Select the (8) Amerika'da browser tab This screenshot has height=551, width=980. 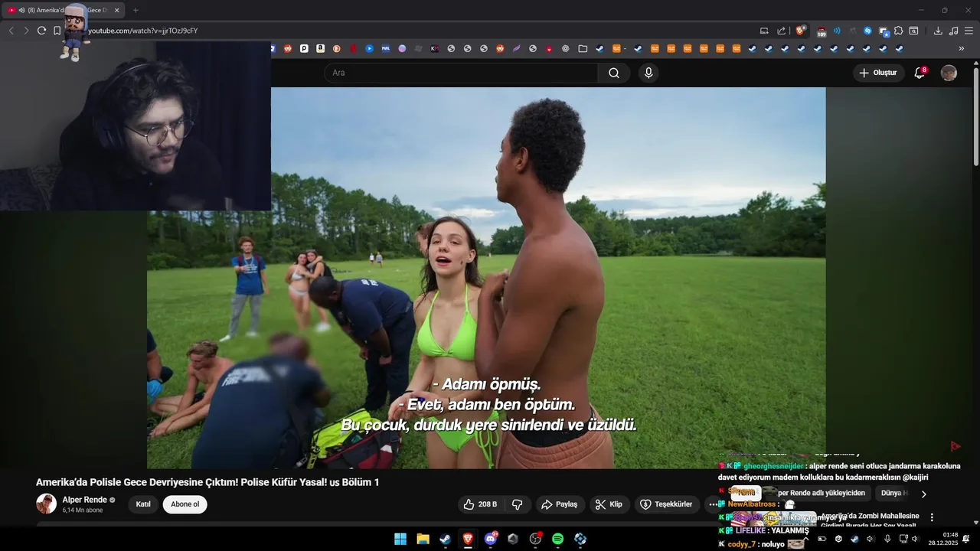65,10
